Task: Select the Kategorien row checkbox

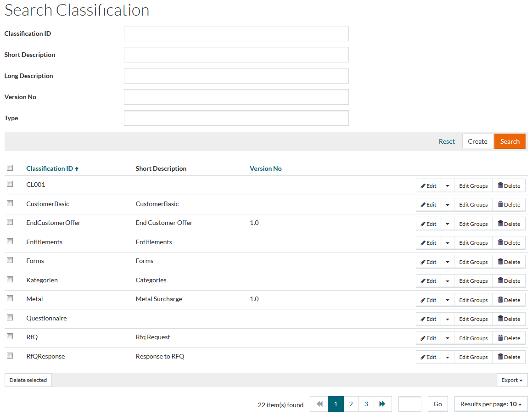Action: coord(10,280)
